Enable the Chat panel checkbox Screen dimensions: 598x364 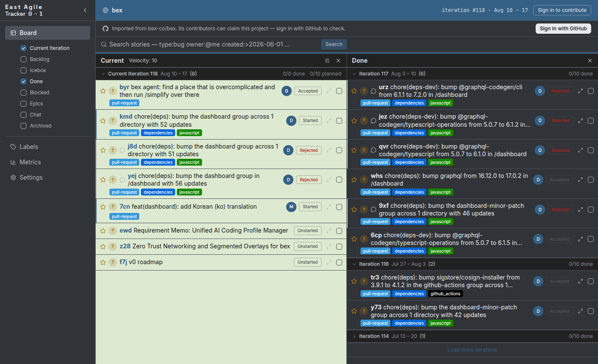[23, 115]
